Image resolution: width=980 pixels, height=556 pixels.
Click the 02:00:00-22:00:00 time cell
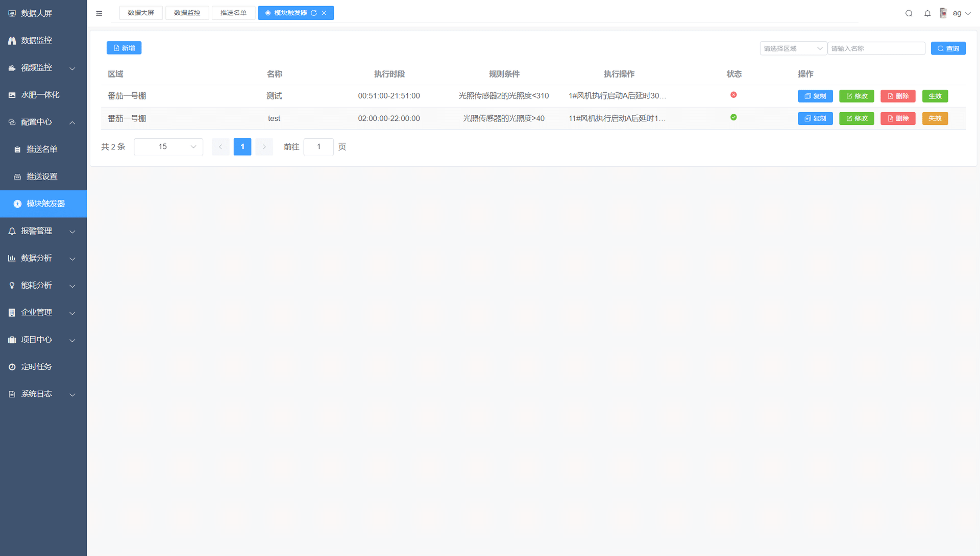389,118
